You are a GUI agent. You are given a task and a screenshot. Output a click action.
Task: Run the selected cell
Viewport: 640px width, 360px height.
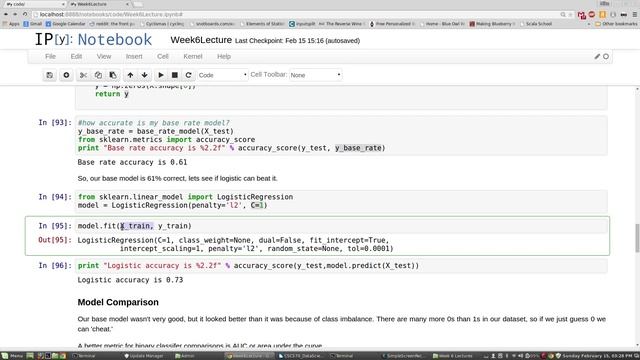coord(161,75)
